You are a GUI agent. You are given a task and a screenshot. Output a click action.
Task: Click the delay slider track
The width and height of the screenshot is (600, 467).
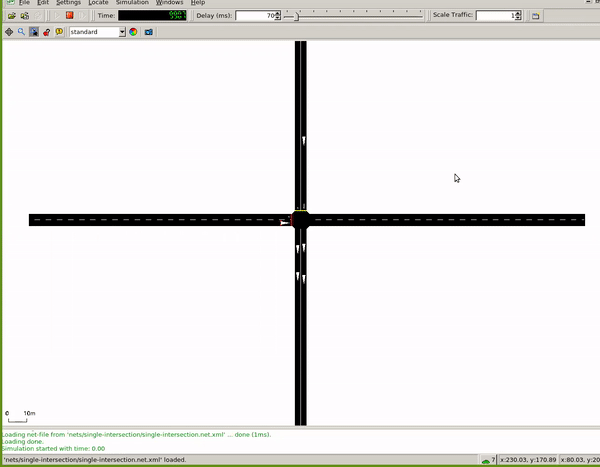[354, 16]
